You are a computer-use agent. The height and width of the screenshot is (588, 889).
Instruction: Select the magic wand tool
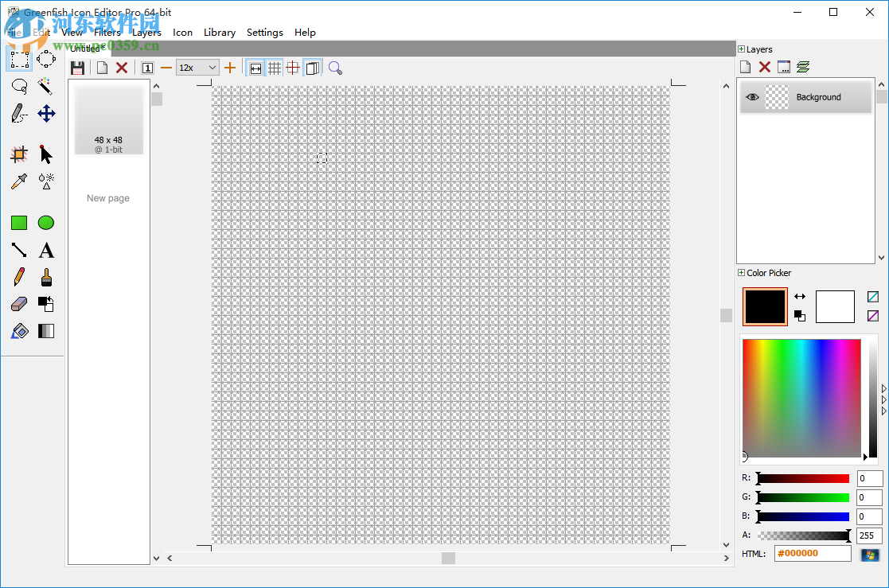point(45,86)
